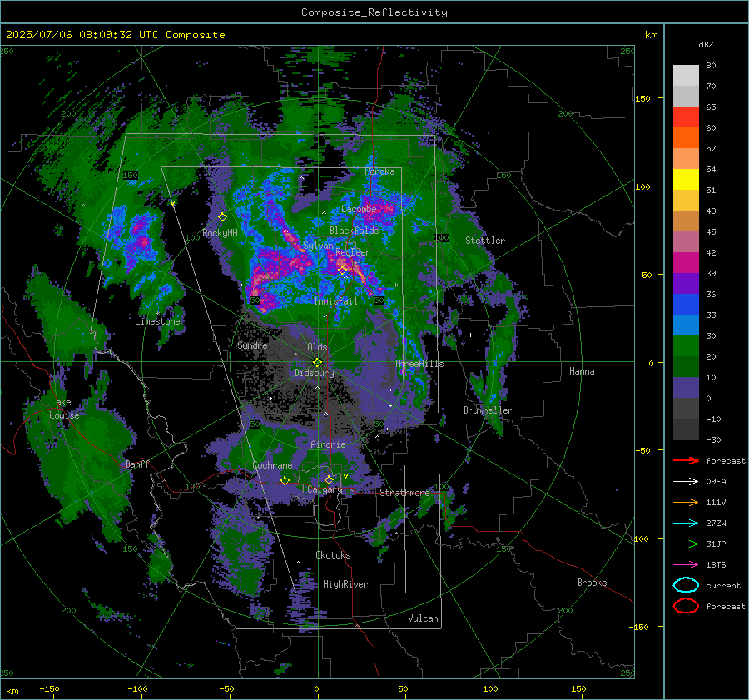
Task: Pick the yellow 51-54 dBZ color swatch
Action: tap(686, 180)
